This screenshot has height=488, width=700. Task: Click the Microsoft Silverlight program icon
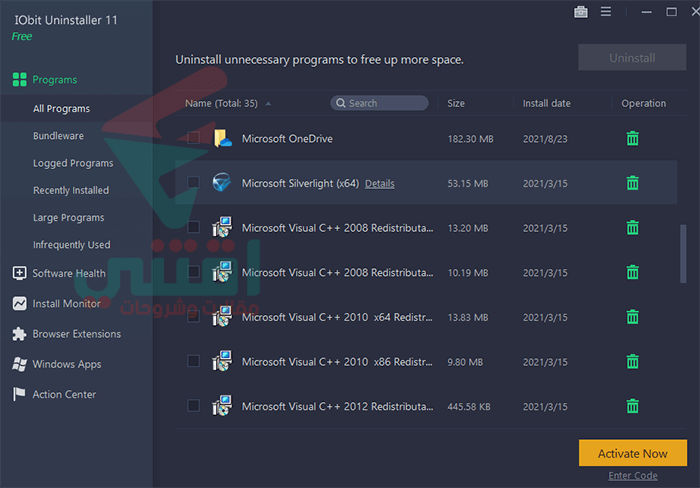(222, 183)
